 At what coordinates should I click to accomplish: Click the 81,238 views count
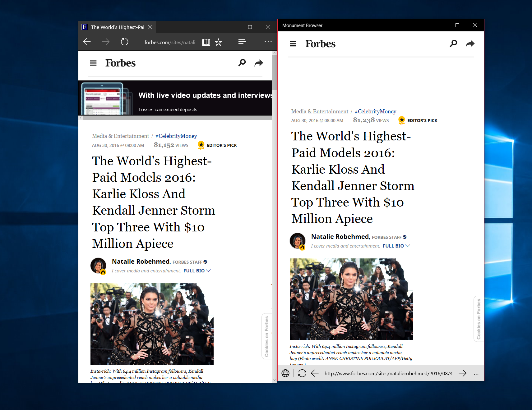click(x=371, y=120)
